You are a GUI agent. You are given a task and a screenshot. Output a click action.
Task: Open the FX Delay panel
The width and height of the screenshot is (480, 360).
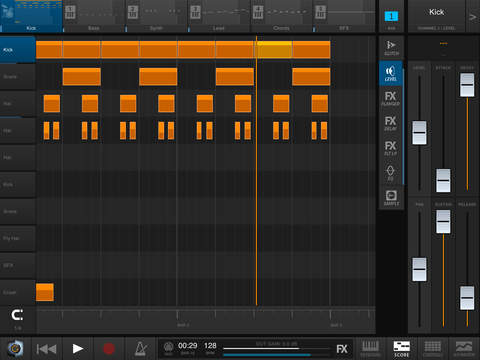tap(391, 123)
